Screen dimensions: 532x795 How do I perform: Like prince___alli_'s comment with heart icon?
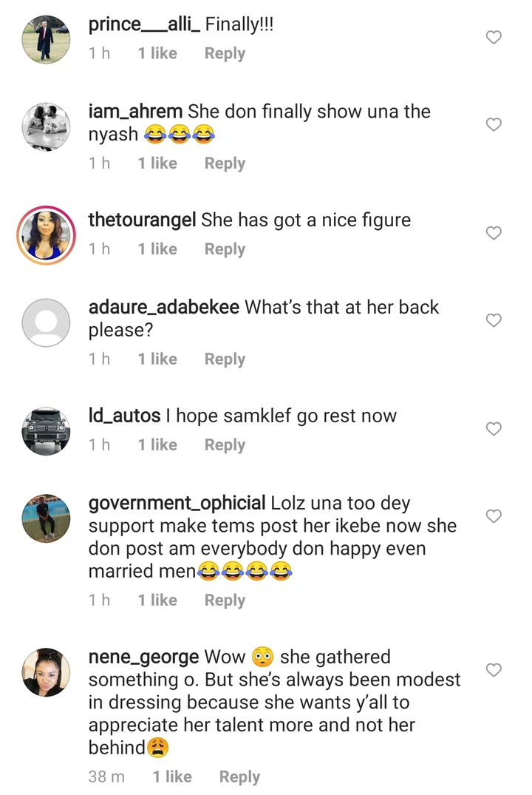[x=494, y=38]
